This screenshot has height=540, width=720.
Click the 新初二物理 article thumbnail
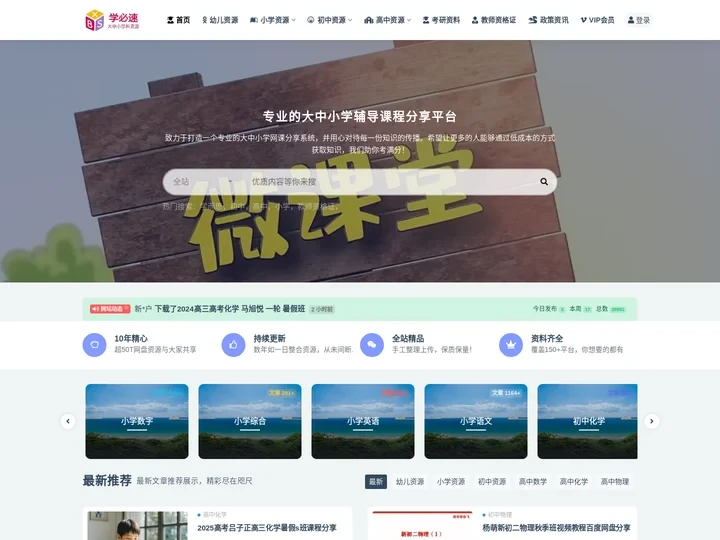(x=422, y=526)
